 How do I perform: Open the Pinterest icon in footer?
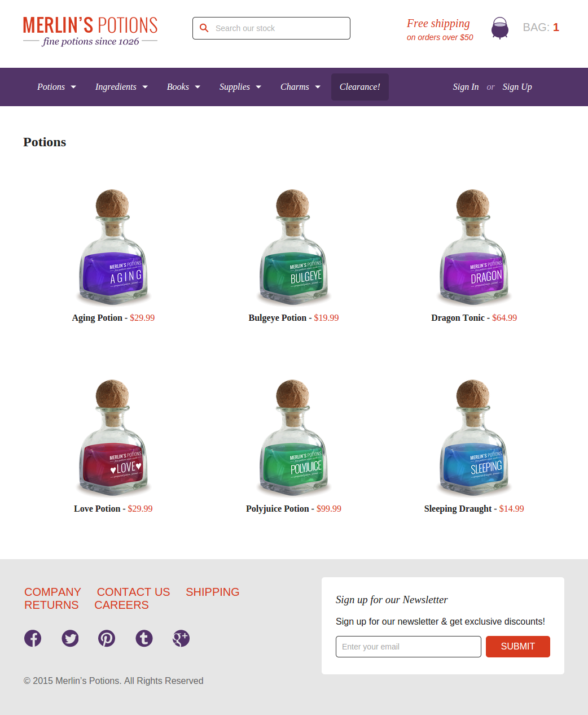point(107,638)
